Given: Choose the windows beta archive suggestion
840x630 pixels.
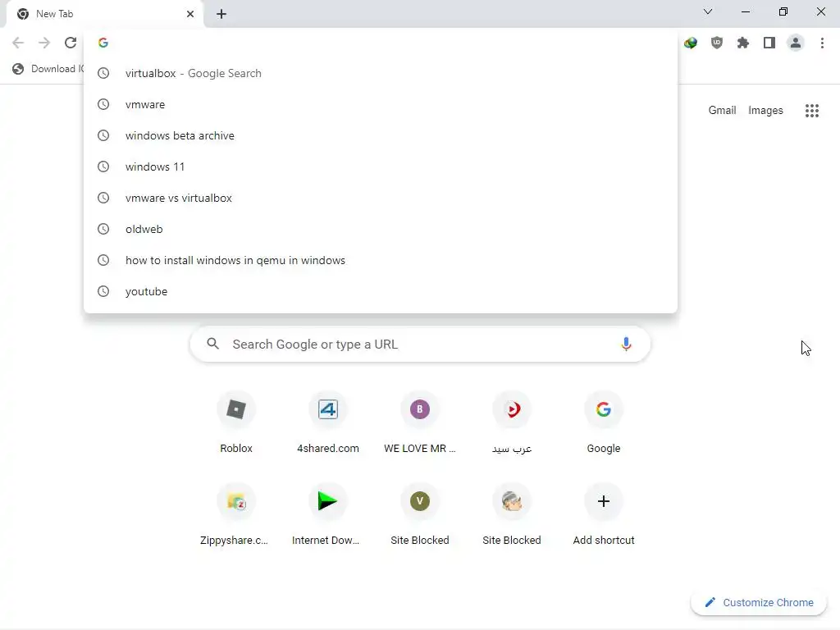Looking at the screenshot, I should click(x=381, y=135).
